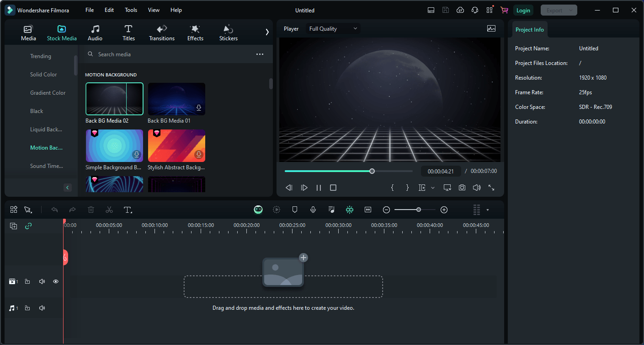Switch to the Transitions tab

(162, 33)
